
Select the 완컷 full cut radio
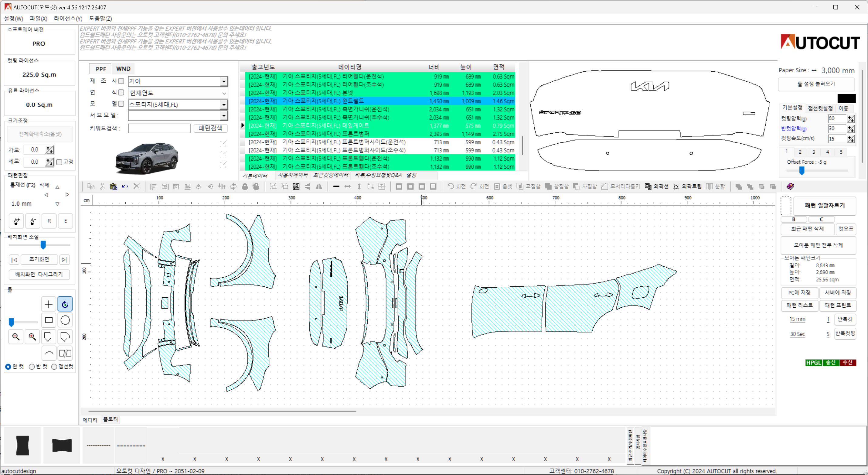(x=8, y=367)
